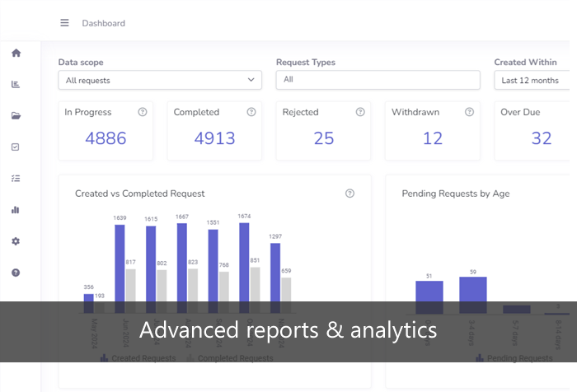Click the blue bar labeled 1297
The width and height of the screenshot is (577, 392).
pos(275,278)
